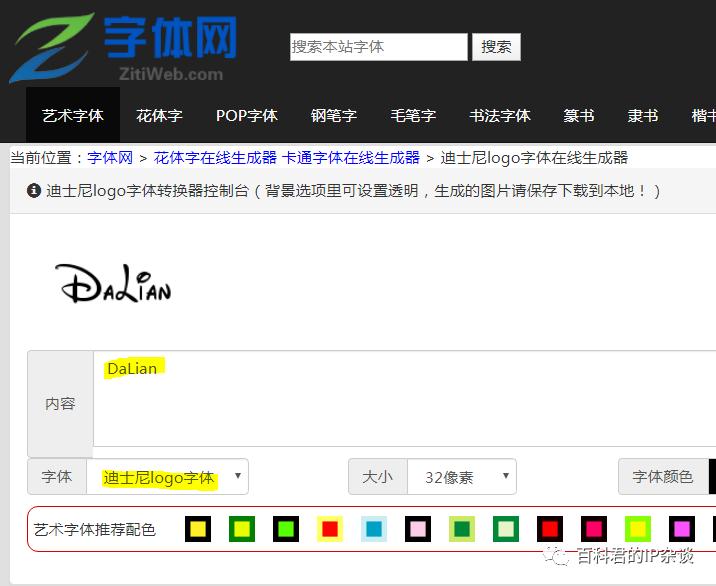This screenshot has width=716, height=586.
Task: Pick the red-on-black recommended color swatch
Action: 550,529
